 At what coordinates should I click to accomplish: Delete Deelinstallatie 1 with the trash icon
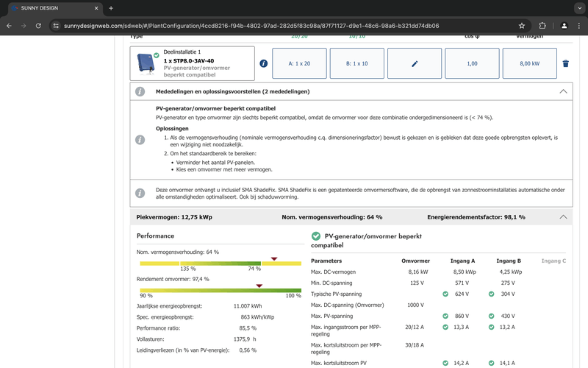click(565, 64)
